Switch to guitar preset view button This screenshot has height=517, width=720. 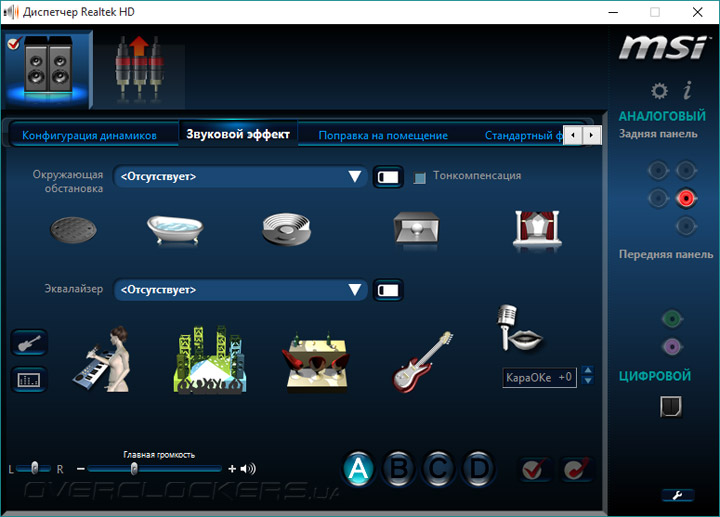click(x=29, y=343)
